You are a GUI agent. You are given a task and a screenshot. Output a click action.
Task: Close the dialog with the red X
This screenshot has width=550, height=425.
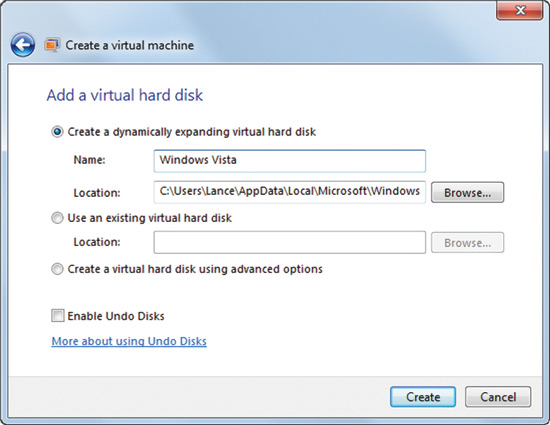520,10
